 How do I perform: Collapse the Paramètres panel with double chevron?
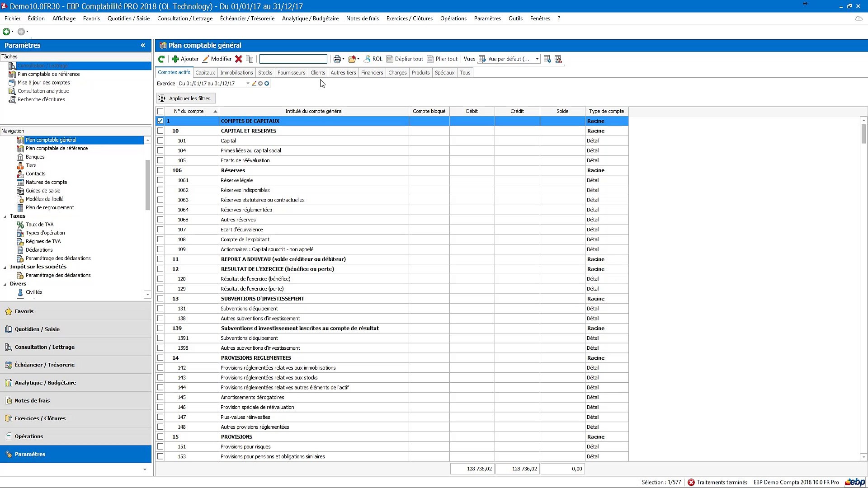coord(143,45)
